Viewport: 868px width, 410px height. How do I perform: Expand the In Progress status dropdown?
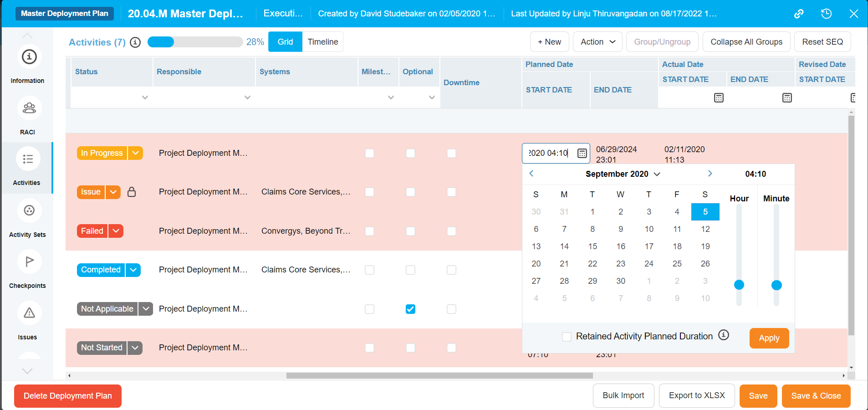click(x=135, y=153)
